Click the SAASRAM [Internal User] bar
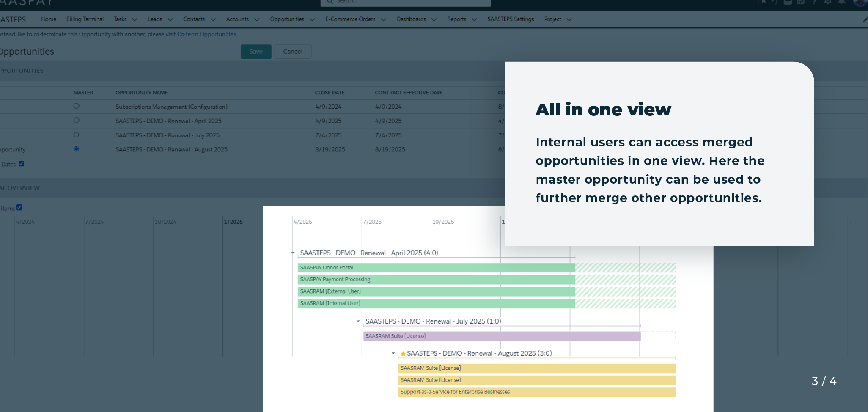The height and width of the screenshot is (412, 868). coord(437,303)
